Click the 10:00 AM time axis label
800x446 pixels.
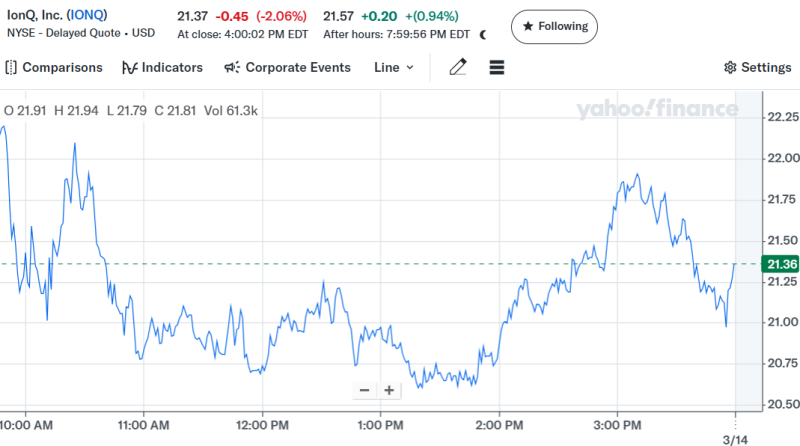coord(26,425)
